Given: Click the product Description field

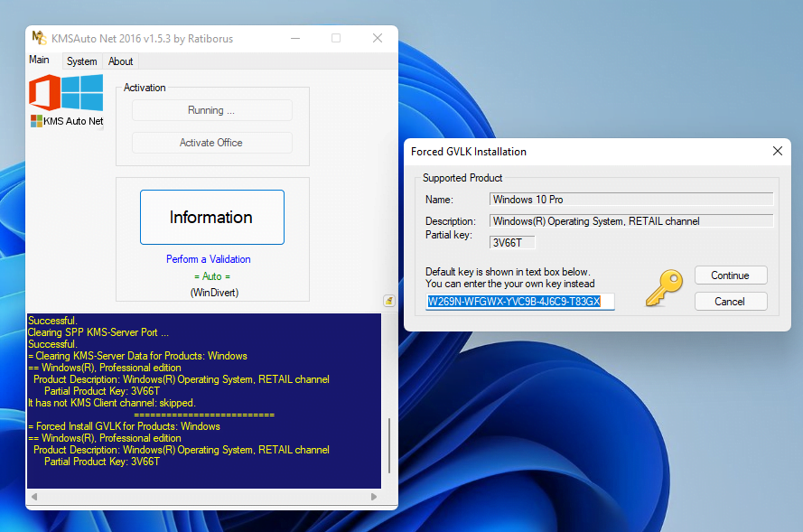Looking at the screenshot, I should tap(630, 221).
